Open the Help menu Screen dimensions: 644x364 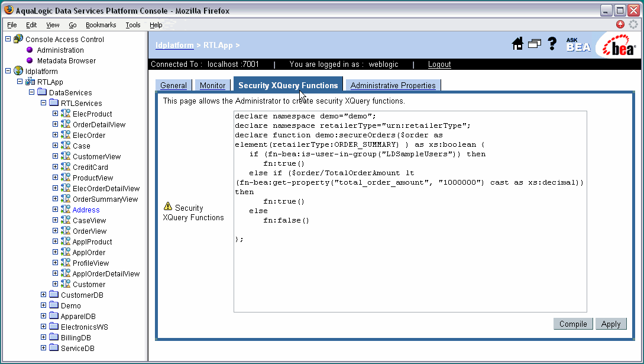click(156, 25)
